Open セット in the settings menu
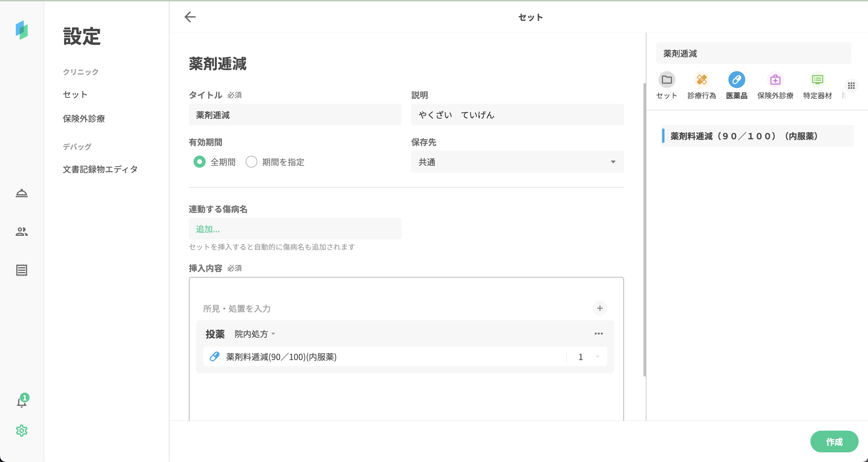This screenshot has height=462, width=868. pyautogui.click(x=75, y=94)
